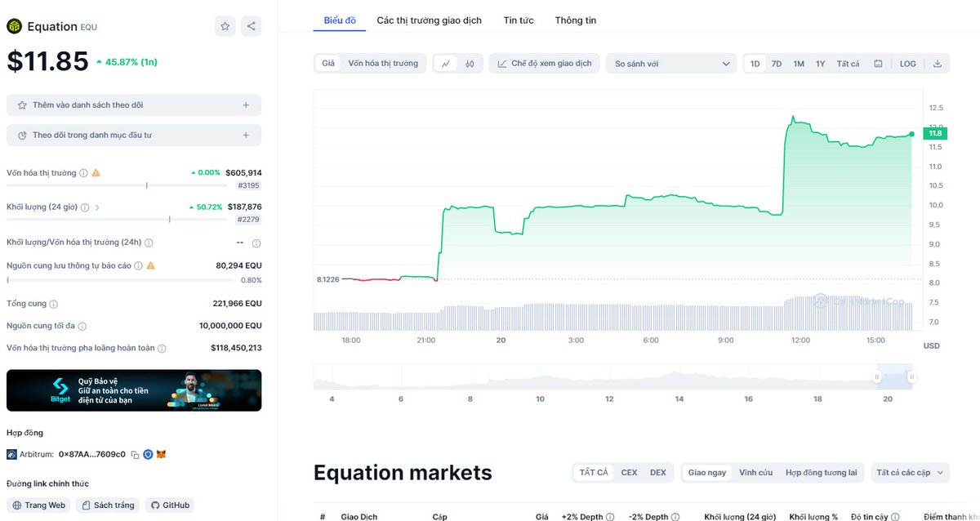980x521 pixels.
Task: Switch chart to line view icon
Action: coord(446,64)
